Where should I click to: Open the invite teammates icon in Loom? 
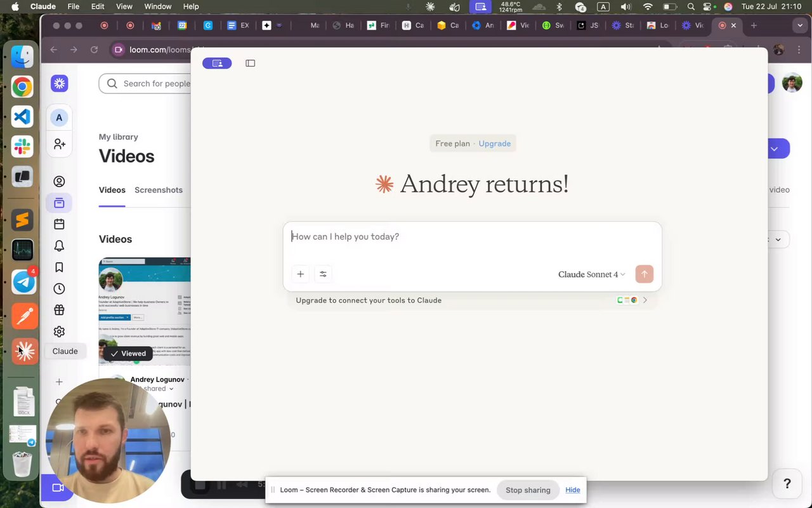(60, 144)
